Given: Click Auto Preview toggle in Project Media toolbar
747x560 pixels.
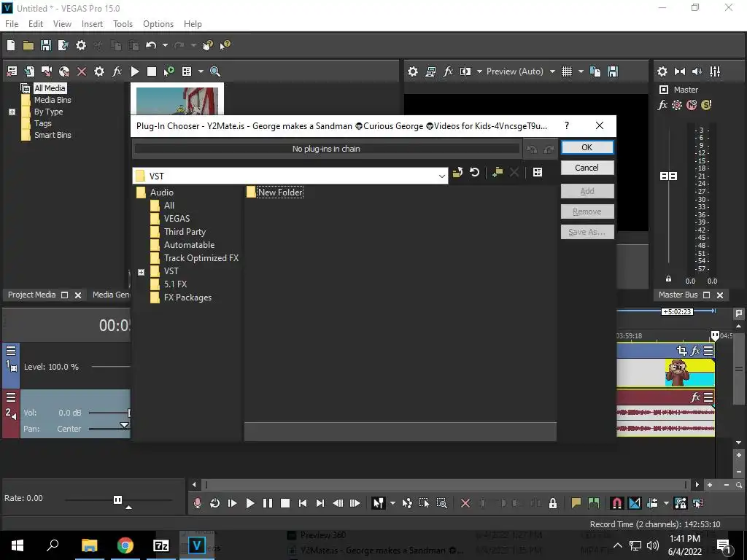Looking at the screenshot, I should click(169, 71).
